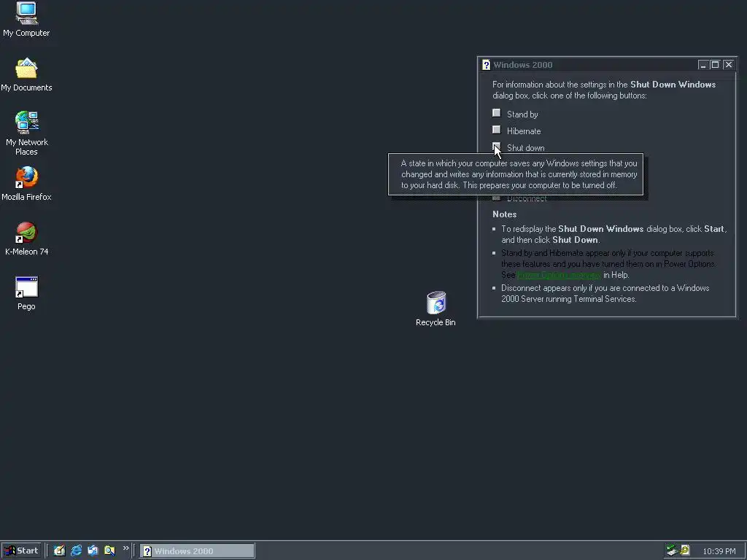Image resolution: width=747 pixels, height=560 pixels.
Task: Open the Start menu
Action: point(21,551)
